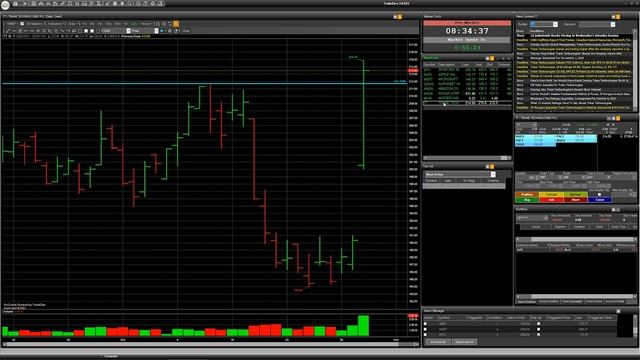640x360 pixels.
Task: Click the yellow highlighted chart toolbar icon
Action: click(176, 24)
